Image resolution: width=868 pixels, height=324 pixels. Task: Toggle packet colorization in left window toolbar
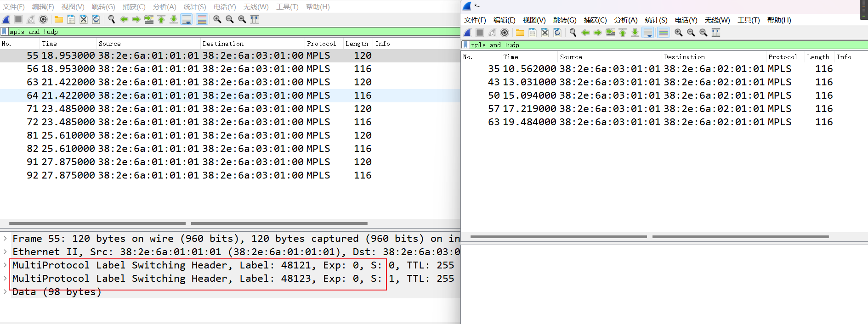tap(201, 19)
